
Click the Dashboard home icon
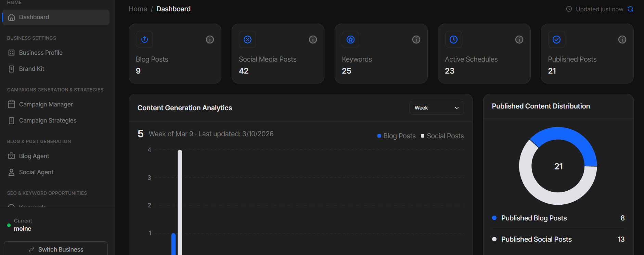(x=12, y=17)
